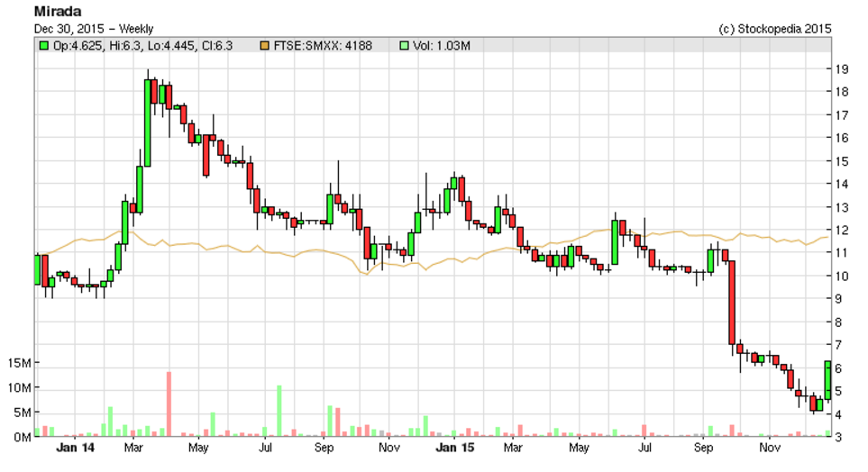The height and width of the screenshot is (472, 868).
Task: Click the first 'Mar' x-axis label after Jan 14
Action: (x=133, y=448)
